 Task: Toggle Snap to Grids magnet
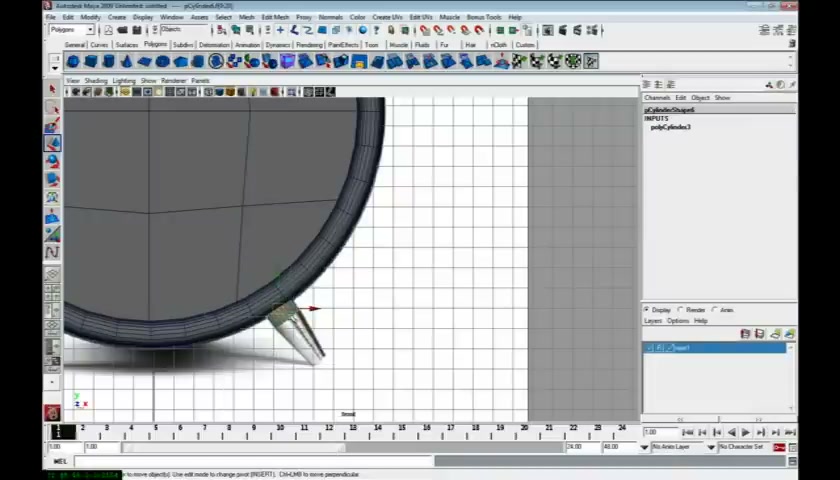[x=424, y=31]
